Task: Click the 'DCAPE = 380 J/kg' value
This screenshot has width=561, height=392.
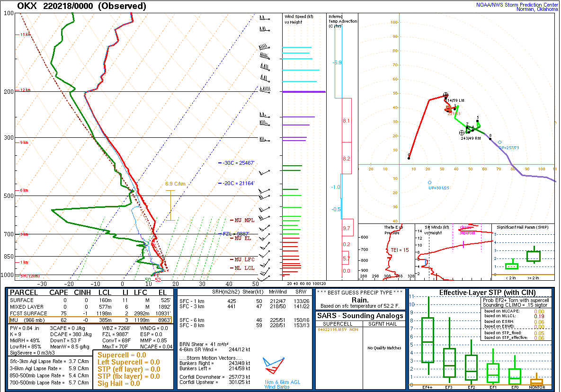Action: (x=71, y=334)
